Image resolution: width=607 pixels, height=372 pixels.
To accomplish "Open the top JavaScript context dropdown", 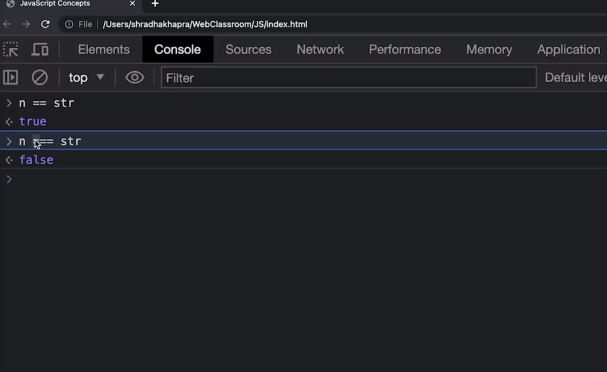I will [x=86, y=78].
